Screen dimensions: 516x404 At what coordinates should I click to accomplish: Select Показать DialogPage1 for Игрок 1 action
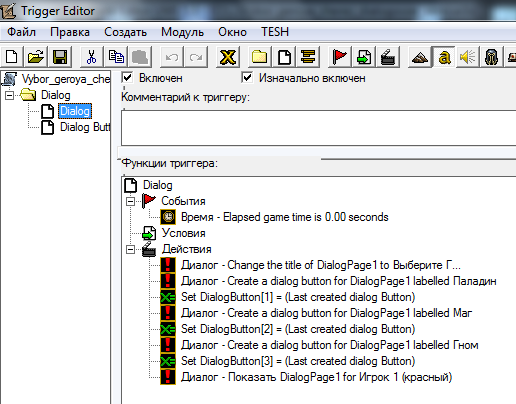point(317,377)
